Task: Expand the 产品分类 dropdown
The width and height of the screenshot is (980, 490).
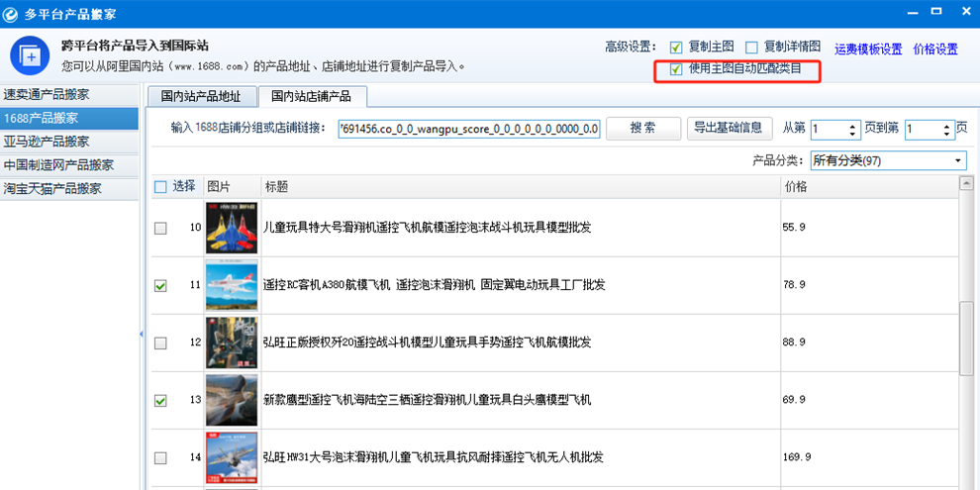Action: 958,160
